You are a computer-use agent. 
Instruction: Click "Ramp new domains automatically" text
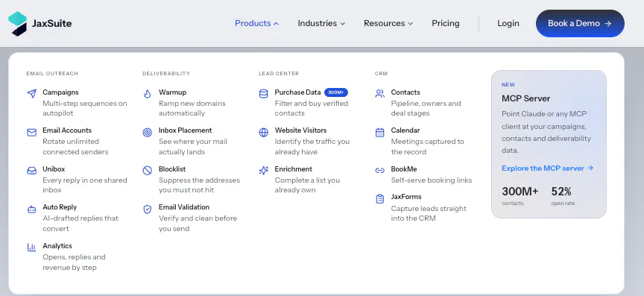[192, 108]
